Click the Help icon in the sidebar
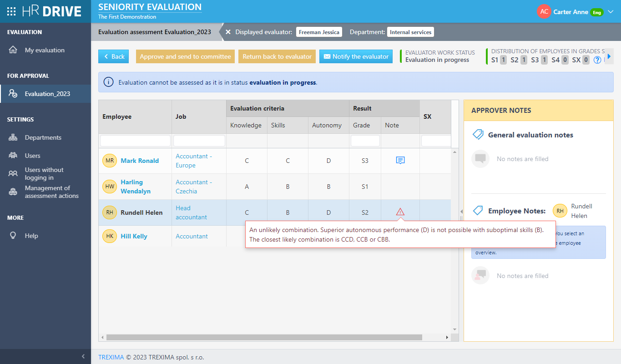The image size is (621, 364). (x=15, y=235)
